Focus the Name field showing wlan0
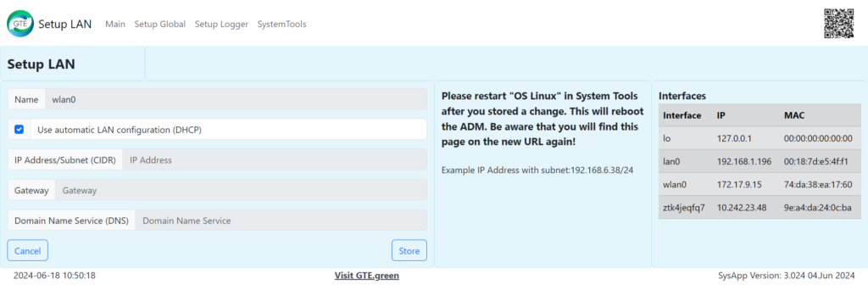868x307 pixels. click(236, 99)
